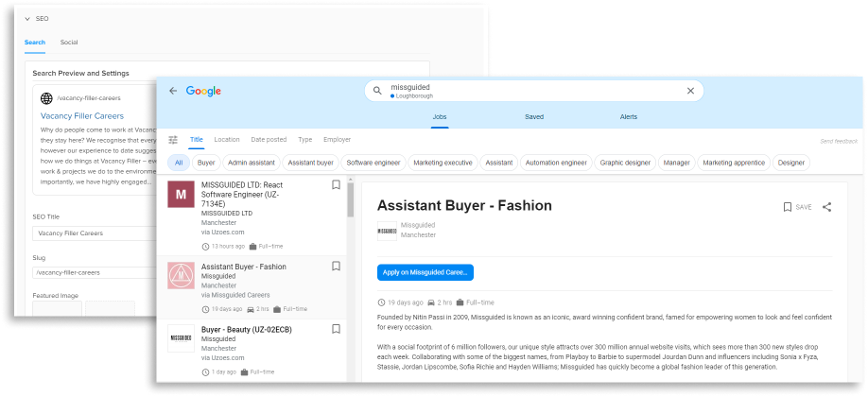Select the All chip

point(179,163)
